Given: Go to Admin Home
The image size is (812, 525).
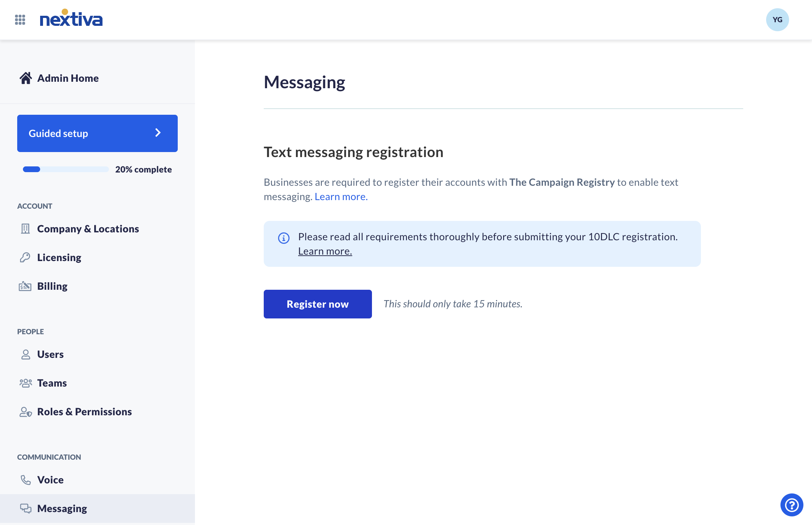Looking at the screenshot, I should point(68,78).
